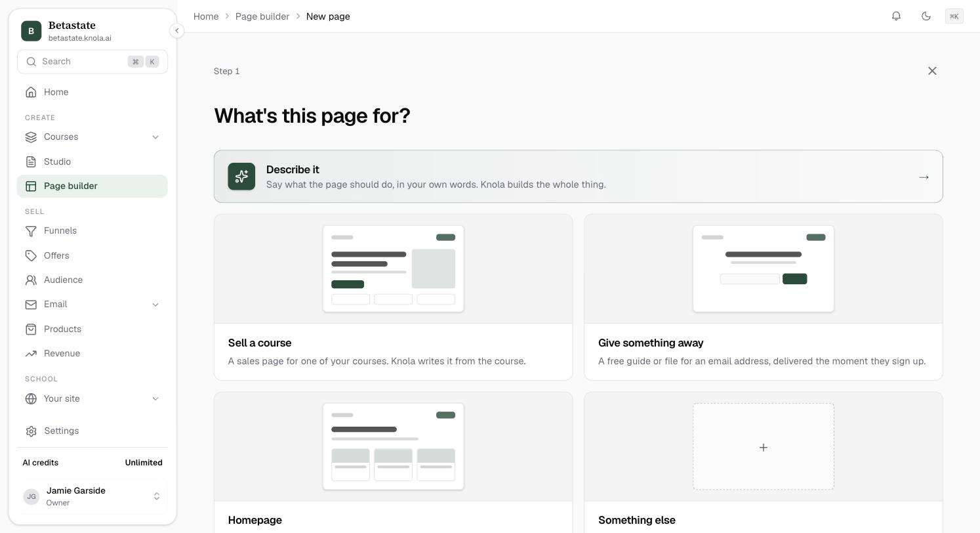
Task: Click the New page breadcrumb text
Action: pyautogui.click(x=328, y=16)
